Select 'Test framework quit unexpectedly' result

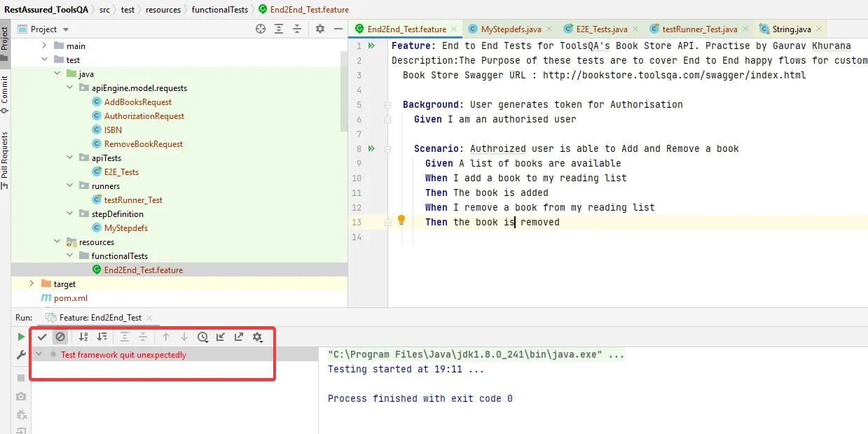[x=123, y=355]
